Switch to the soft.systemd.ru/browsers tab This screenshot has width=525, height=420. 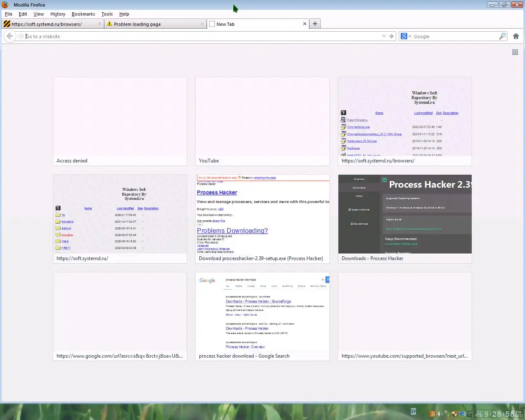[x=52, y=24]
